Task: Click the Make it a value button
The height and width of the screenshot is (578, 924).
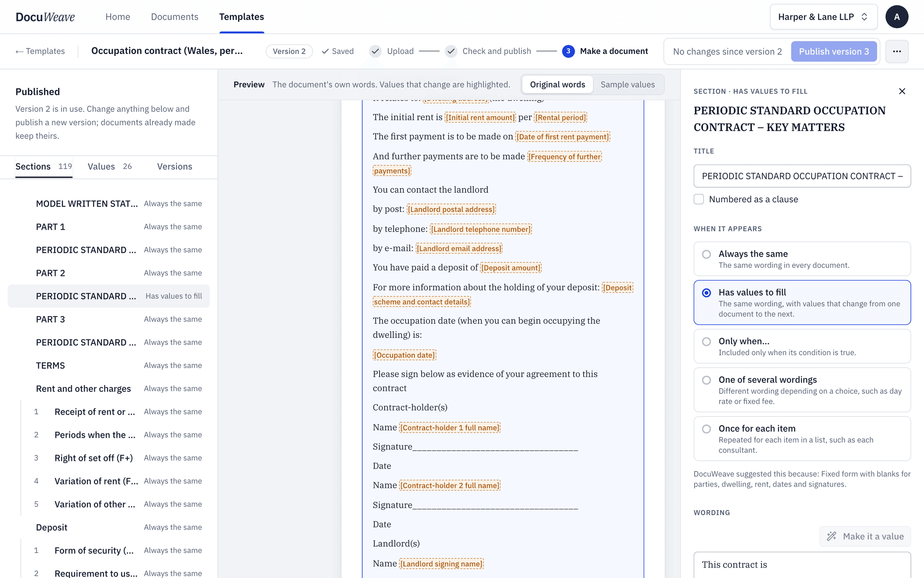Action: click(x=865, y=536)
